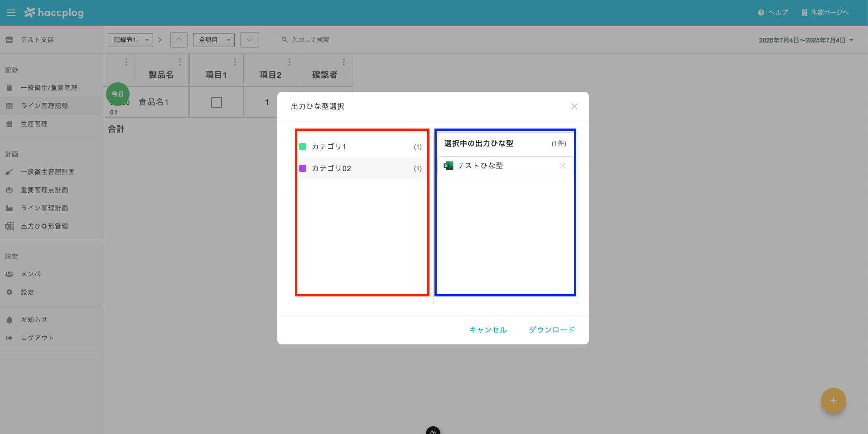Click the お知らせ bell icon
Image resolution: width=868 pixels, height=434 pixels.
[10, 319]
